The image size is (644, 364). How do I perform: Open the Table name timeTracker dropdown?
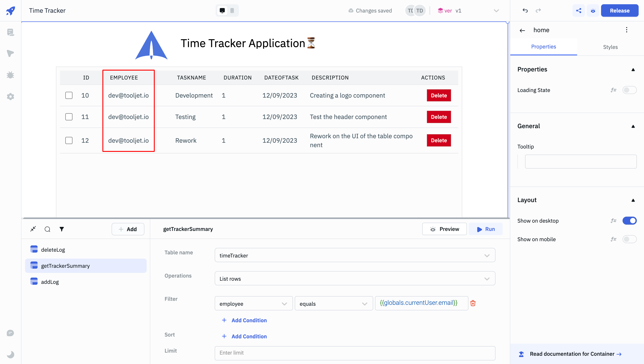coord(355,255)
